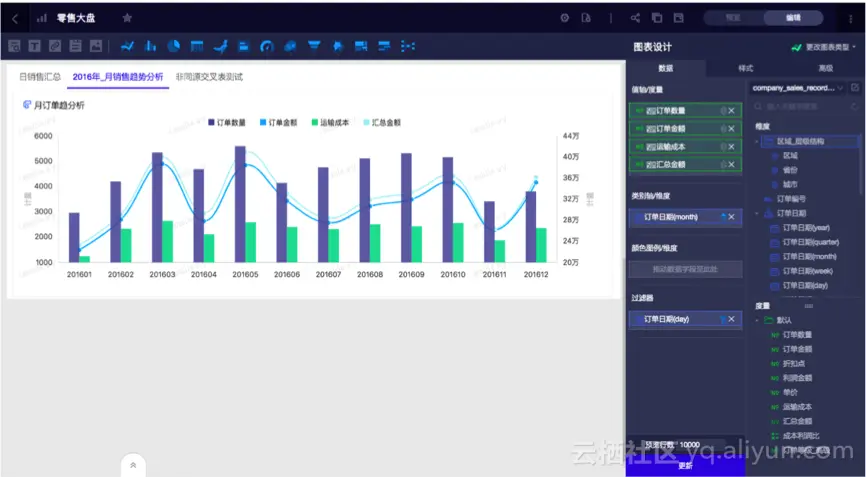866x477 pixels.
Task: Switch to edit mode (编辑)
Action: [x=793, y=18]
